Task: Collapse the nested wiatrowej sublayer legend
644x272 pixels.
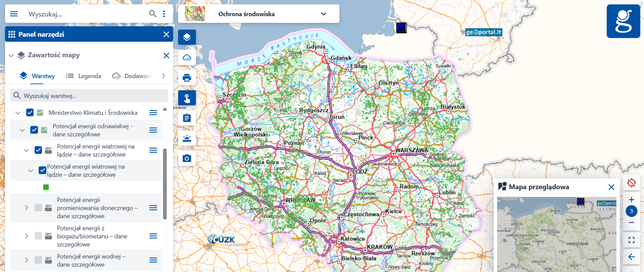Action: point(31,171)
